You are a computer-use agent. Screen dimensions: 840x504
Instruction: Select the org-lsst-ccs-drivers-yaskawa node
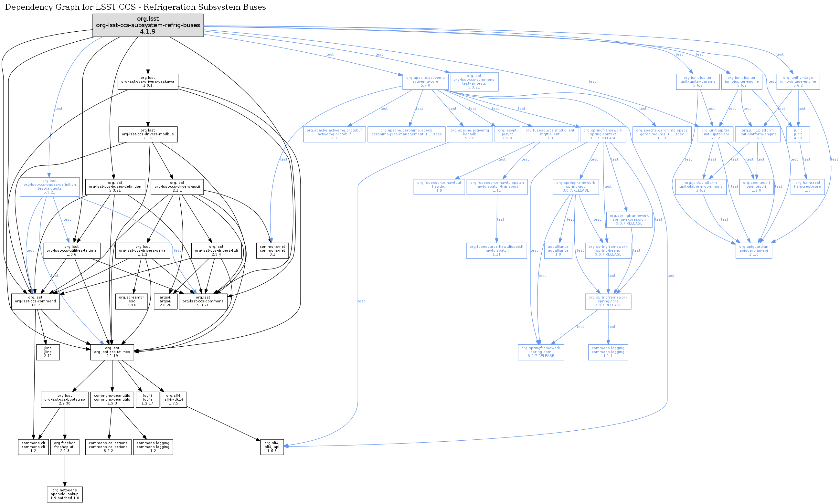tap(148, 81)
